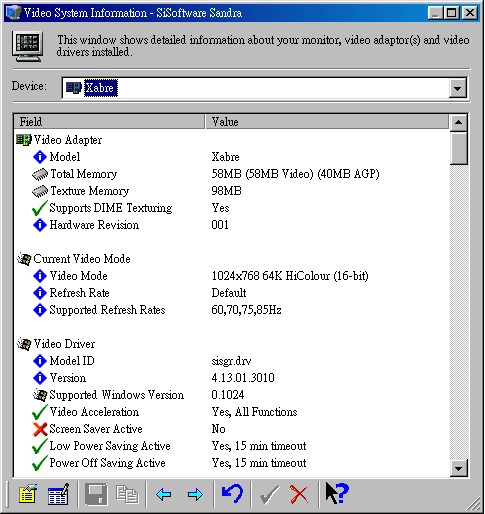Click the red X cancel icon

click(299, 494)
